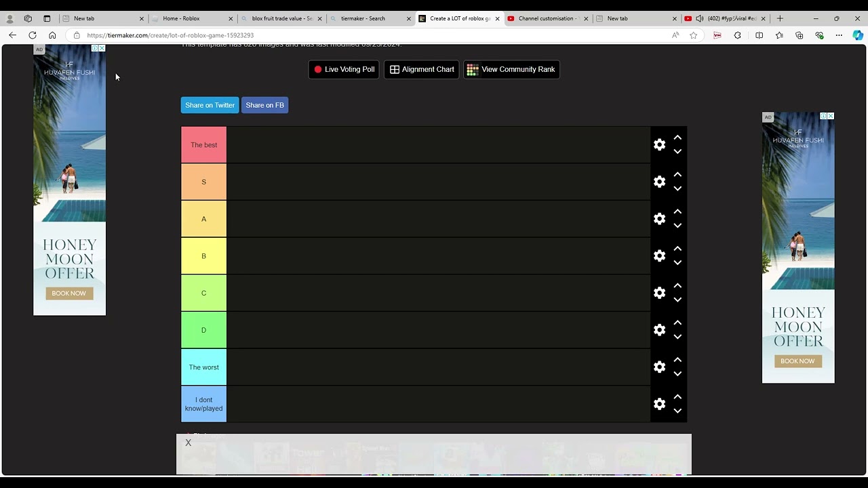View site information lock icon
This screenshot has height=488, width=868.
77,35
